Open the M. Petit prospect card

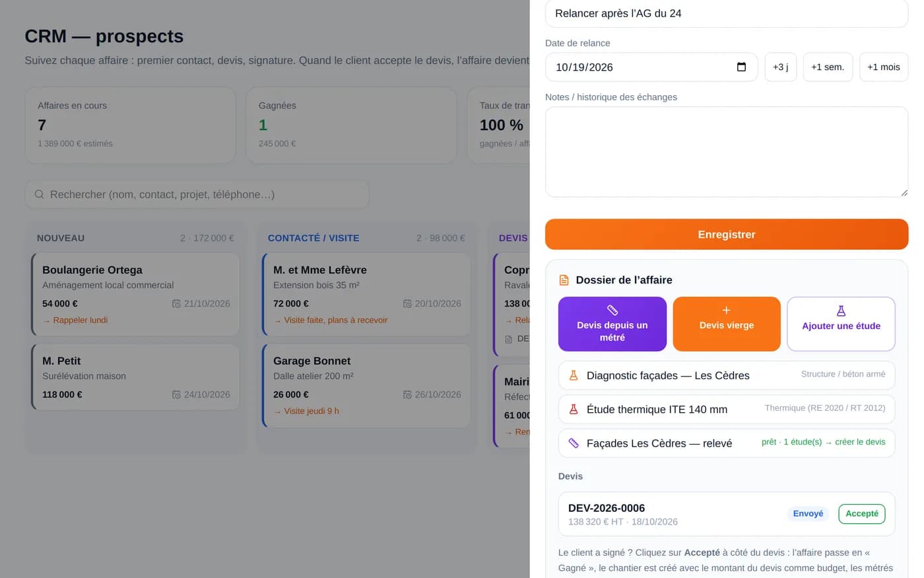(135, 377)
